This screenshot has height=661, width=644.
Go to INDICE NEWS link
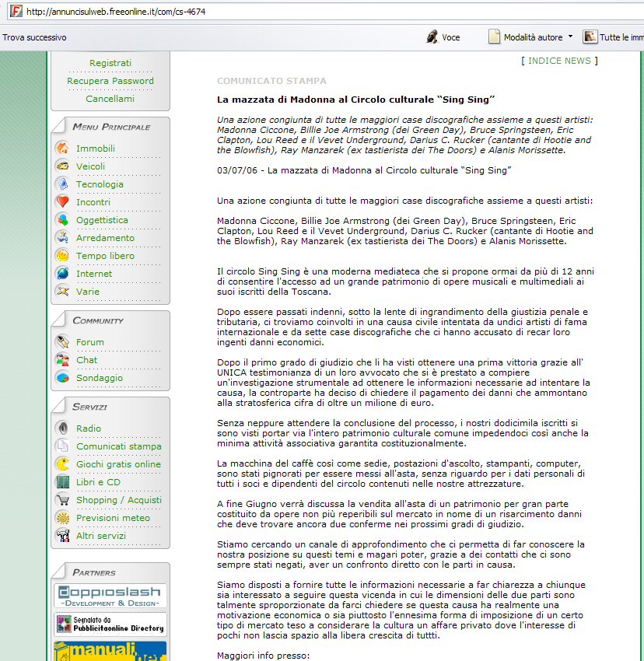pos(559,61)
